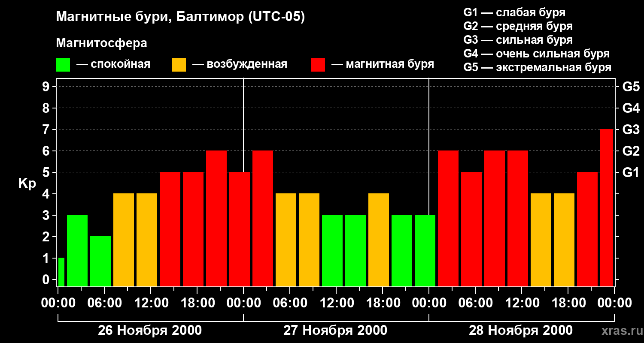The image size is (644, 343).
Task: Select the orange Kp 4 bar at 18:00 on 27 November
Action: click(379, 240)
